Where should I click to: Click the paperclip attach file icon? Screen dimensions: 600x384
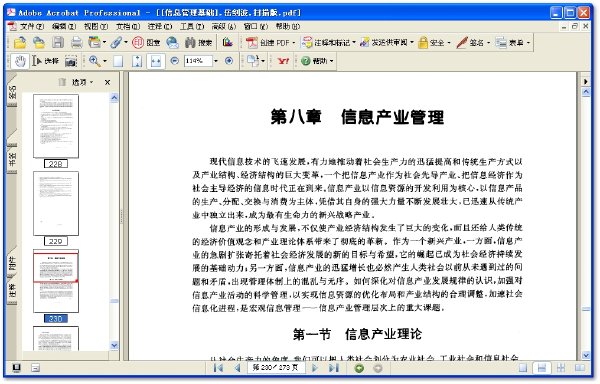coord(116,42)
